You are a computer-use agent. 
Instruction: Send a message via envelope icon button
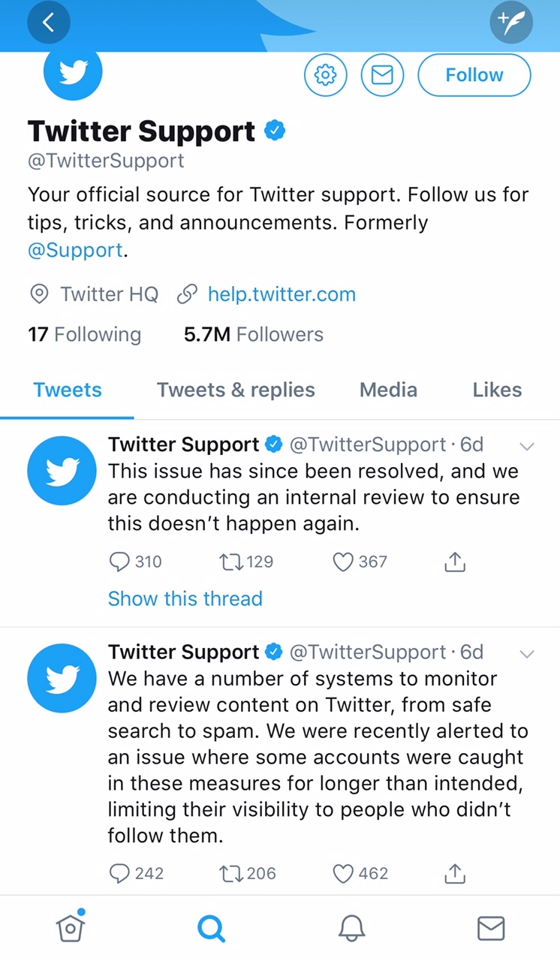382,75
